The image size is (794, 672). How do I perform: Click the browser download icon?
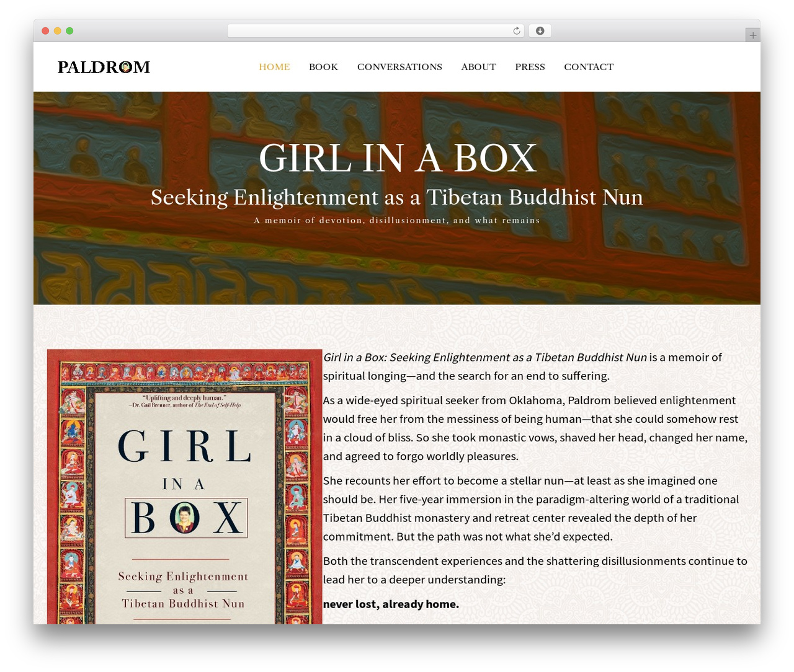click(x=540, y=31)
